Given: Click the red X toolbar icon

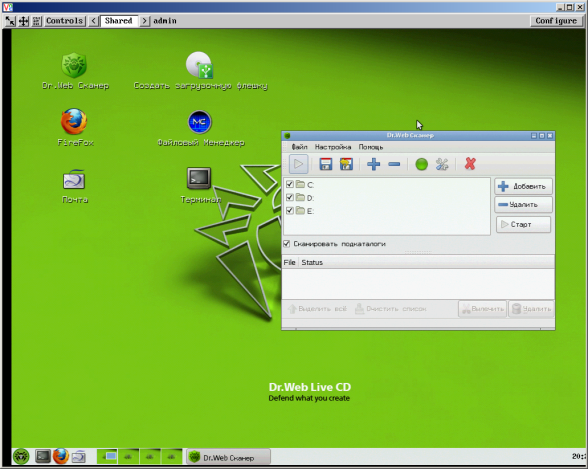Looking at the screenshot, I should 470,164.
